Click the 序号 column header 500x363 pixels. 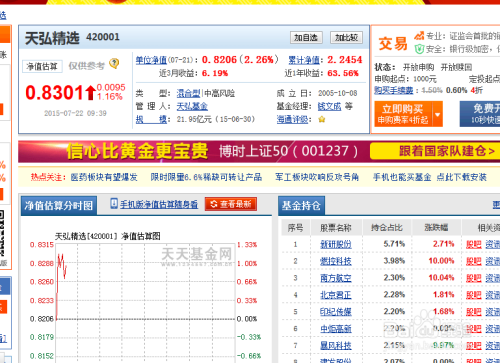(295, 228)
